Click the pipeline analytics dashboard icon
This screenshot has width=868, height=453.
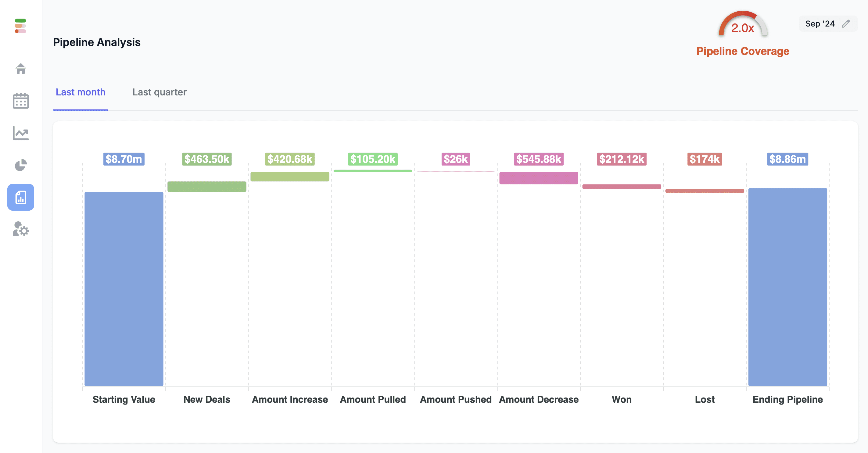[21, 197]
